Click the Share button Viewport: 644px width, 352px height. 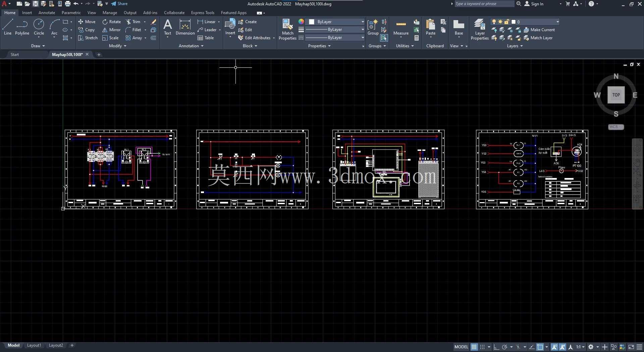pyautogui.click(x=119, y=4)
